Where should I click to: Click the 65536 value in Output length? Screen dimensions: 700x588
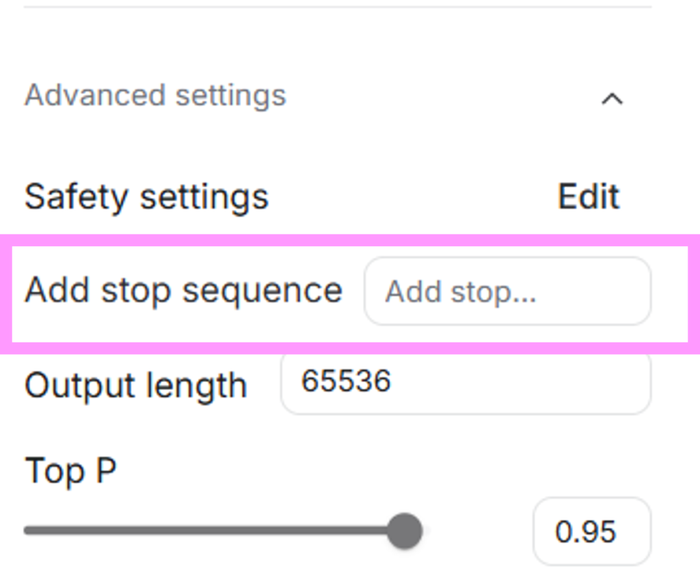point(346,382)
